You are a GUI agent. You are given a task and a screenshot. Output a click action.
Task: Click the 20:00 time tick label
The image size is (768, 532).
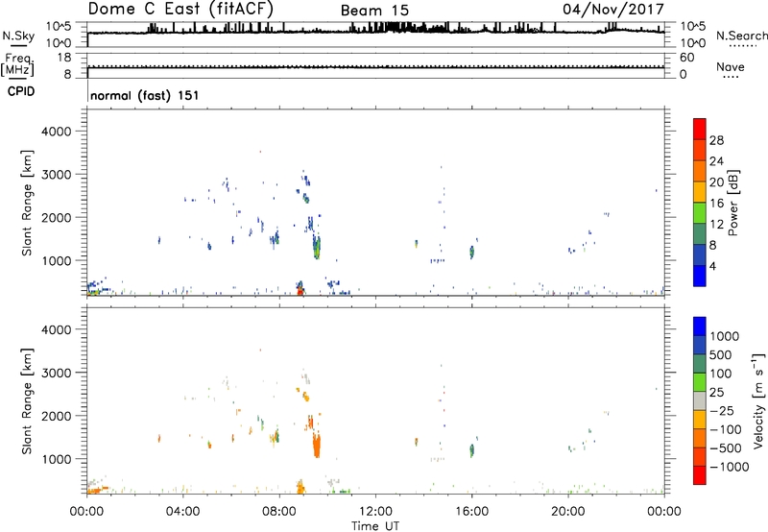[x=568, y=512]
